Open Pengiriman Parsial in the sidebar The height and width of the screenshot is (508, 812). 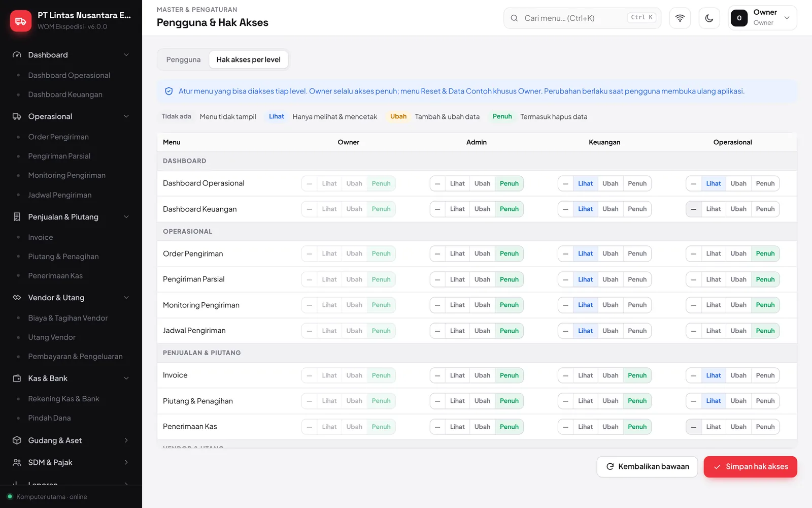59,156
